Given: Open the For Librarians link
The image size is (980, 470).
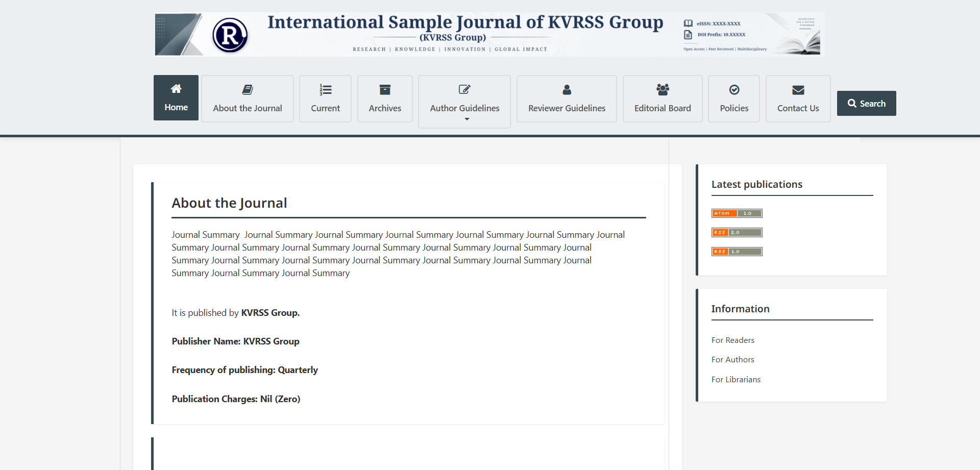Looking at the screenshot, I should (736, 379).
